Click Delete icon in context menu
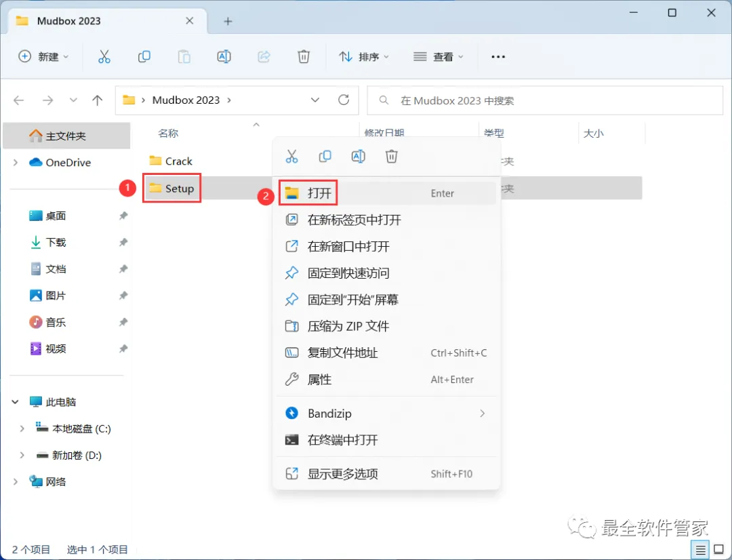The width and height of the screenshot is (732, 560). 391,157
